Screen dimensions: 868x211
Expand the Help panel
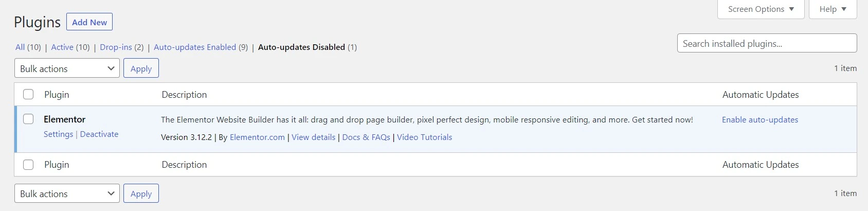pyautogui.click(x=833, y=9)
